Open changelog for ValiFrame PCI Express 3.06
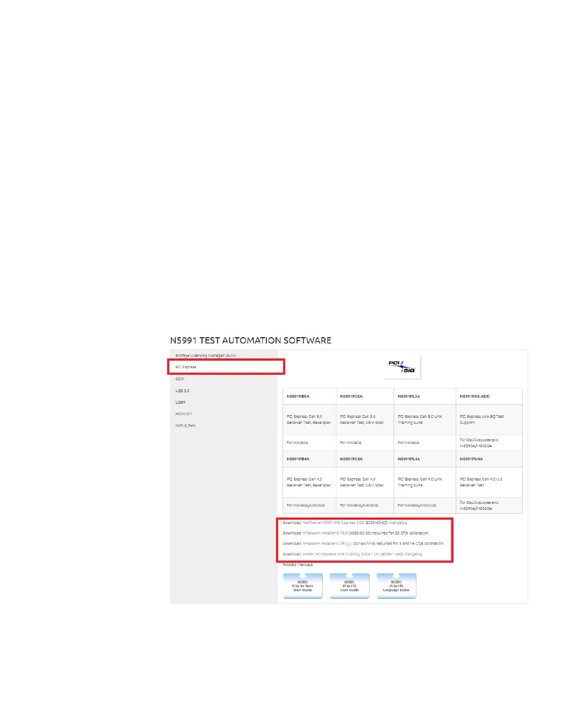This screenshot has width=588, height=706. [398, 522]
